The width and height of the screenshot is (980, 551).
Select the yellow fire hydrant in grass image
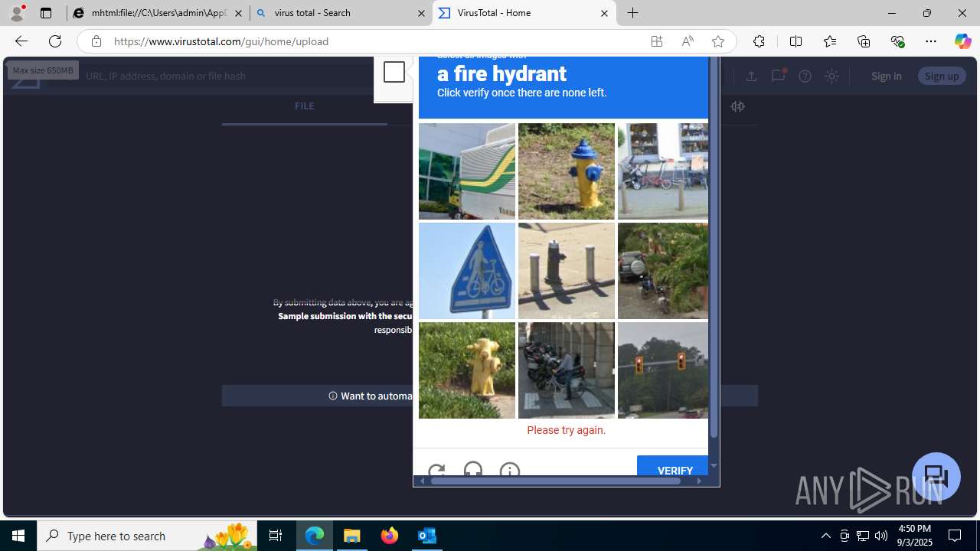pyautogui.click(x=467, y=370)
